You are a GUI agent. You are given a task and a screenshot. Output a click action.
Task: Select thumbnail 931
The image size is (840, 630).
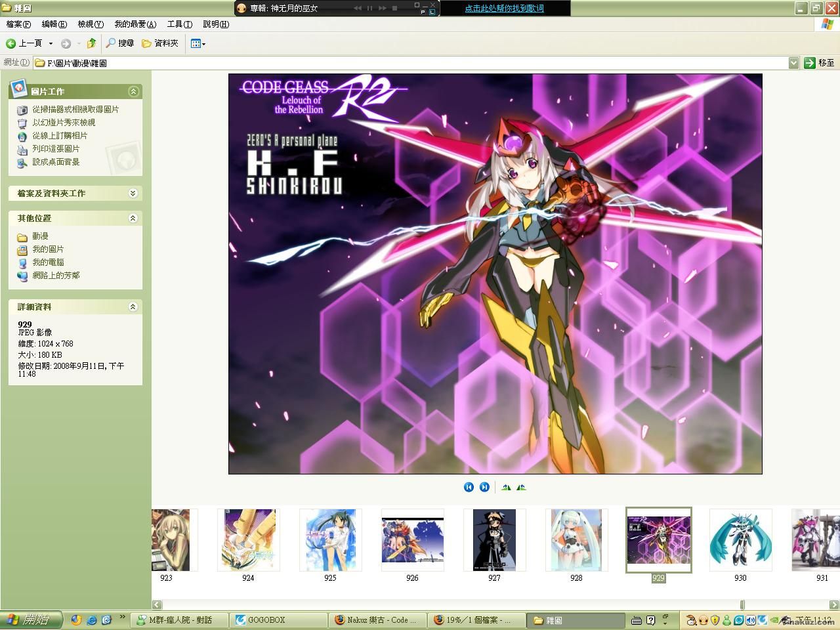coord(816,540)
